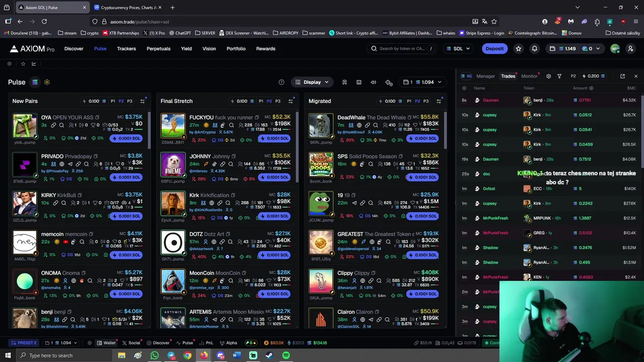Image resolution: width=644 pixels, height=362 pixels.
Task: Open Microsoft Word from the taskbar
Action: (x=236, y=355)
